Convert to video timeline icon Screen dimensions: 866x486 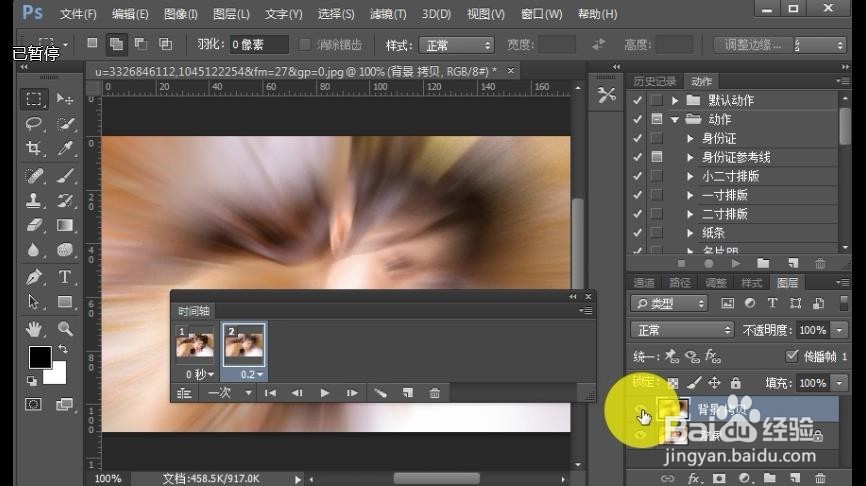[184, 393]
